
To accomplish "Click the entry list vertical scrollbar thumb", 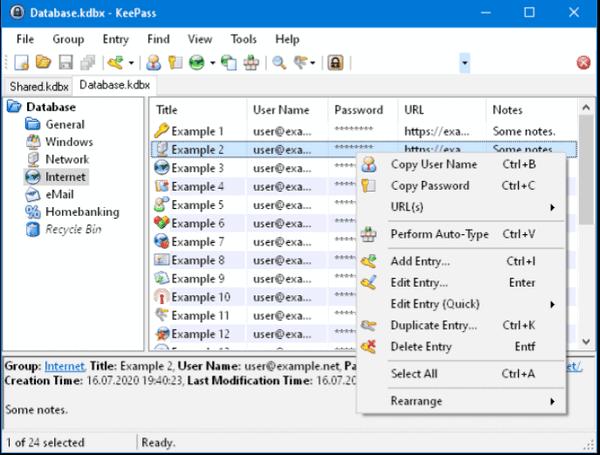I will coord(586,170).
